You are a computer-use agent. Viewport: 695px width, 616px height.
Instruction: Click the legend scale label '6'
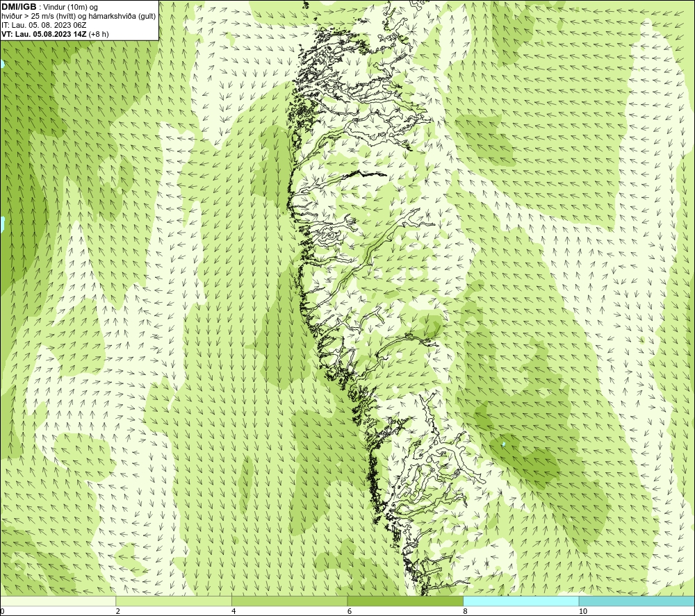pos(350,612)
